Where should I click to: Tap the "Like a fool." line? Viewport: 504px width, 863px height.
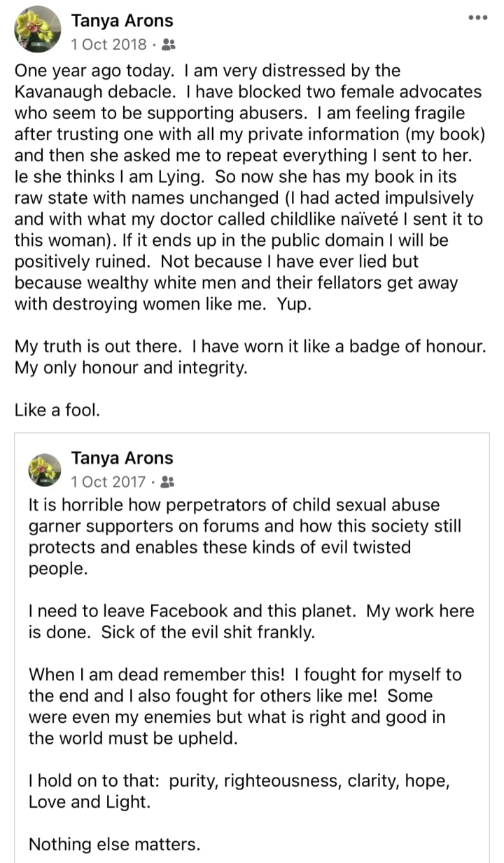tap(57, 410)
